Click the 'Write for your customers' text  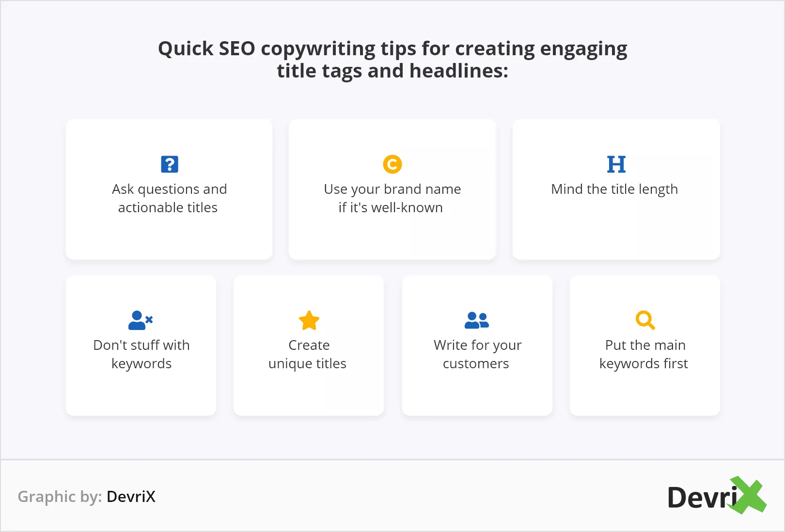click(x=477, y=354)
